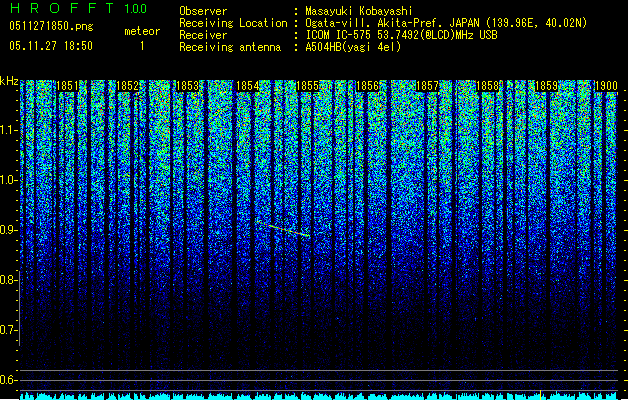This screenshot has height=400, width=629.
Task: Click the A504HB(yagi 4el) antenna text
Action: (353, 47)
